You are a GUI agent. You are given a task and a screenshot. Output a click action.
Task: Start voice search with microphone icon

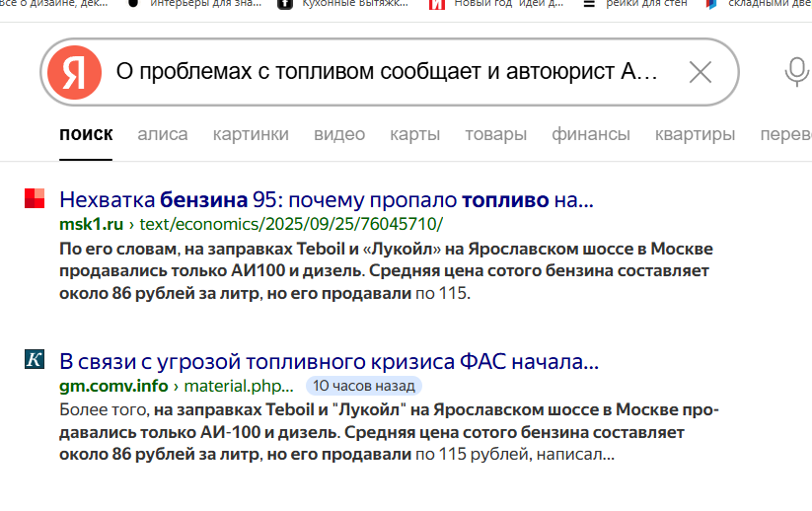tap(796, 72)
